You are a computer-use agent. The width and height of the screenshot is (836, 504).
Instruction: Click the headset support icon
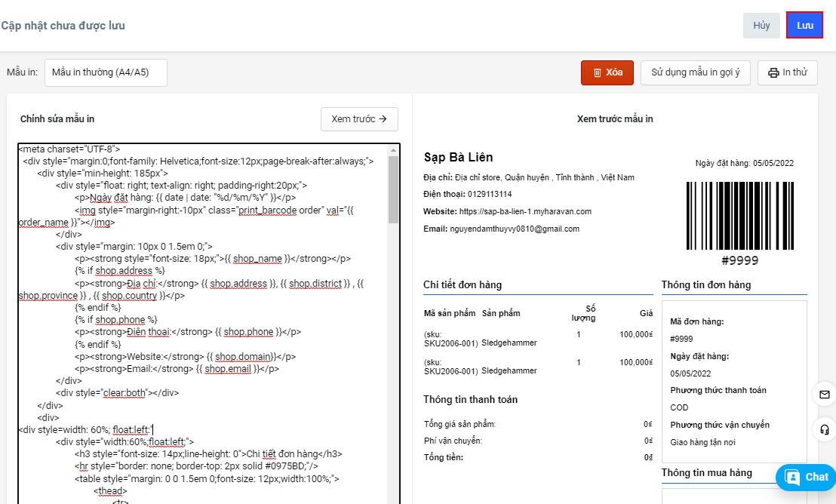click(824, 429)
